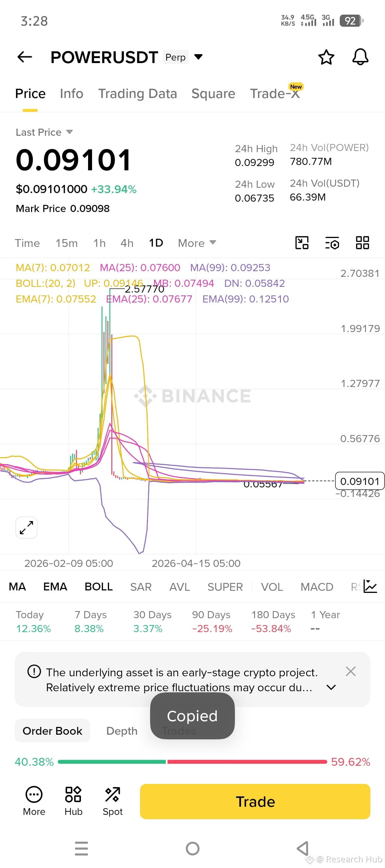
Task: Open the Hub icon
Action: click(73, 802)
